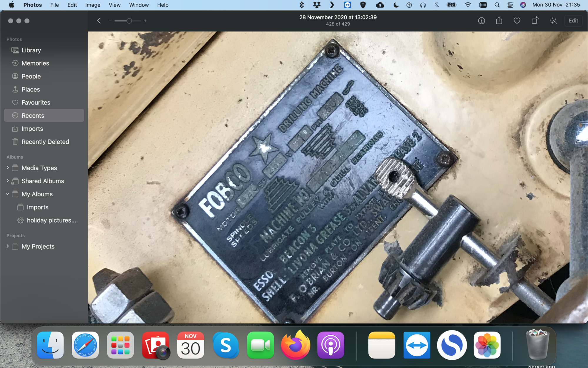This screenshot has width=588, height=368.
Task: Open Trash from Dock
Action: pos(537,344)
